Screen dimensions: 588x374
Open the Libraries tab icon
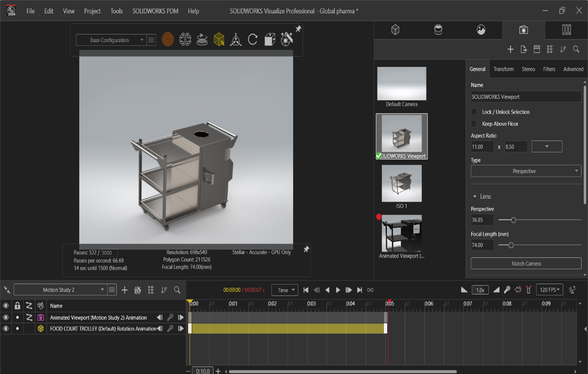[566, 30]
